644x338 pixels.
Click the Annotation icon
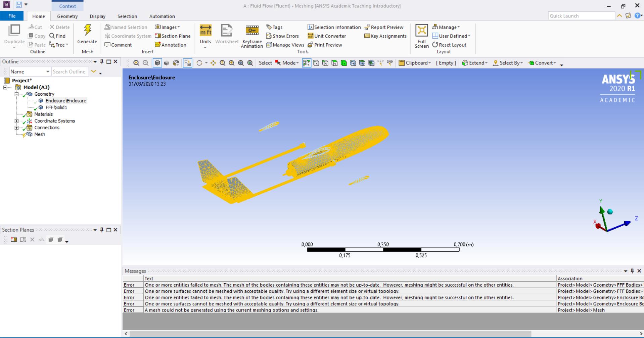pyautogui.click(x=158, y=45)
